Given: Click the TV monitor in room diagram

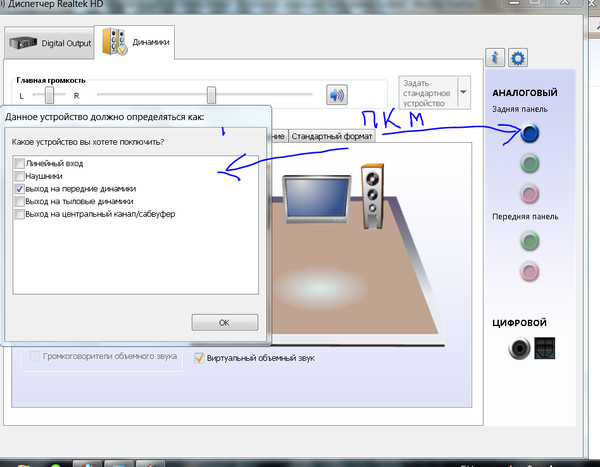Looking at the screenshot, I should 317,199.
